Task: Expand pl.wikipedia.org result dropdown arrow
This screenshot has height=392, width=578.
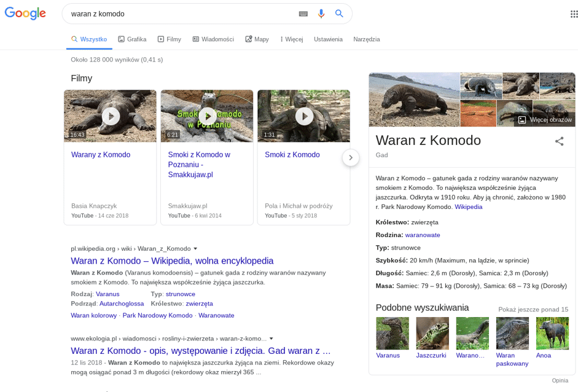Action: coord(195,249)
